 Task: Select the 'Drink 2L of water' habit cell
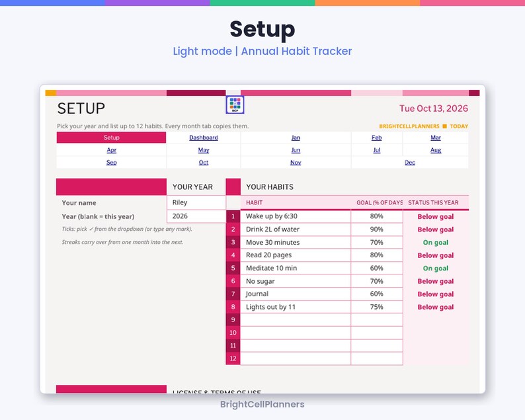[296, 230]
